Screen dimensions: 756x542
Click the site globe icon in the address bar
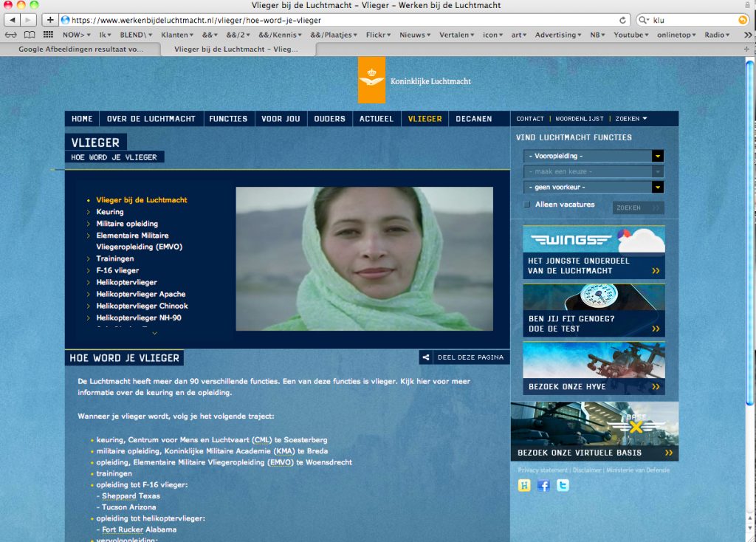pos(66,20)
